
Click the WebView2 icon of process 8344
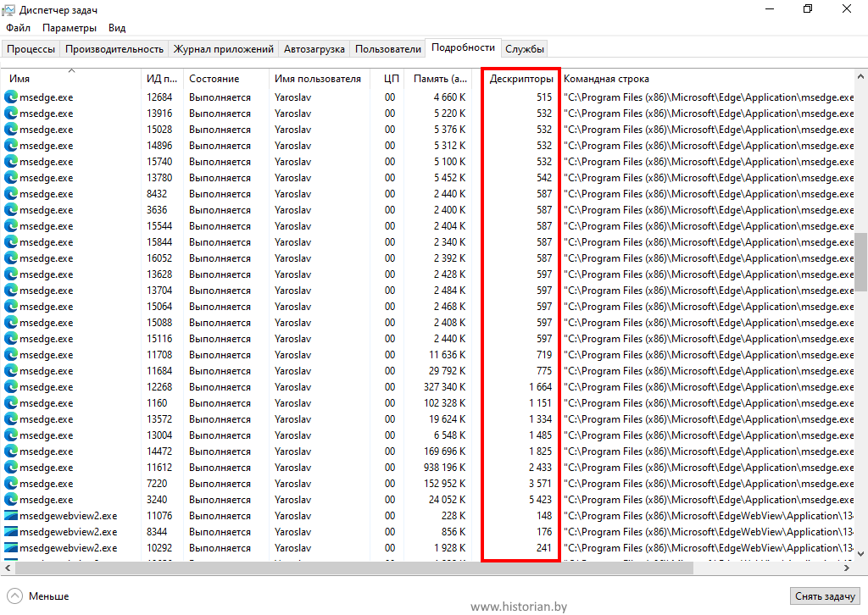coord(11,531)
